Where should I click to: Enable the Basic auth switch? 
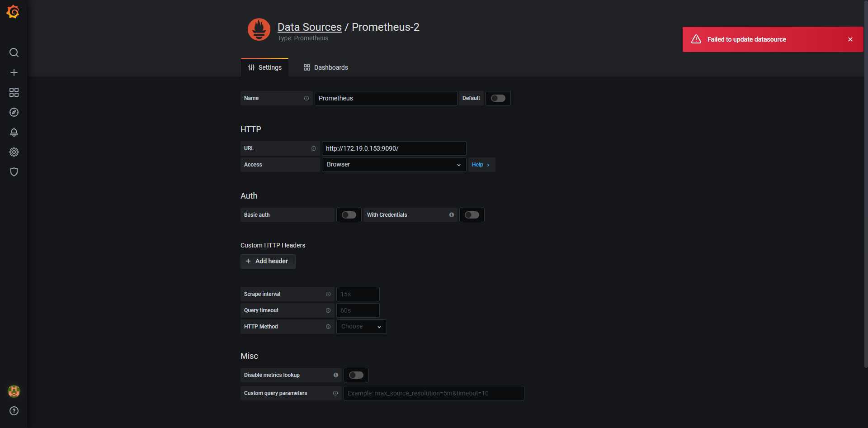click(349, 215)
